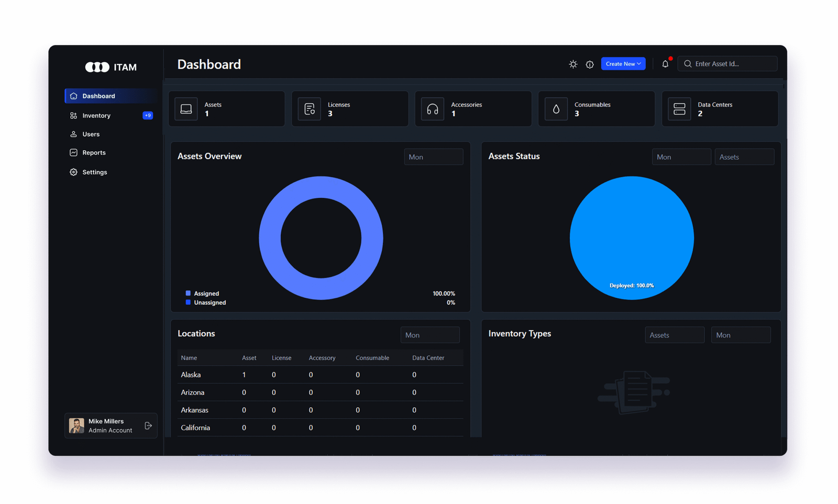Screen dimensions: 838x504
Task: Open the Assets dropdown in Assets Status
Action: click(x=744, y=157)
